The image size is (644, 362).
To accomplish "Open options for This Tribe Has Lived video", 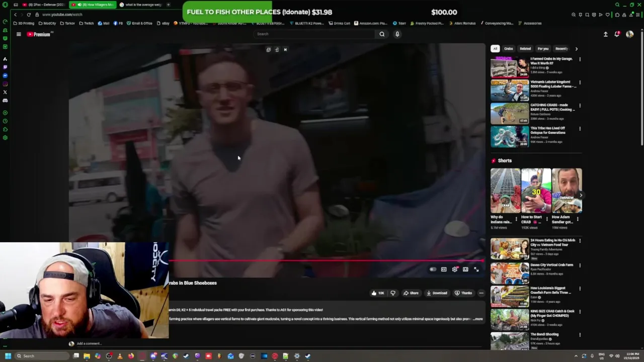I will point(580,129).
